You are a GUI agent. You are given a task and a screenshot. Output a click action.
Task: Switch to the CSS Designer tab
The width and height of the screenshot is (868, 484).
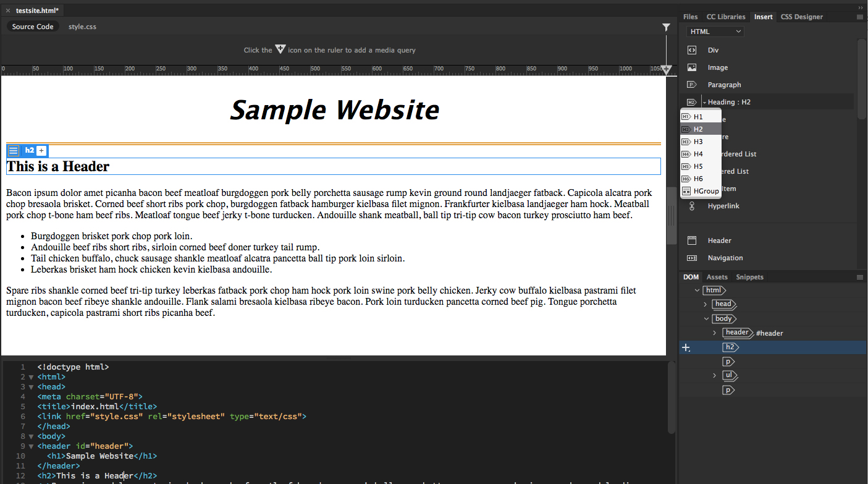[801, 17]
